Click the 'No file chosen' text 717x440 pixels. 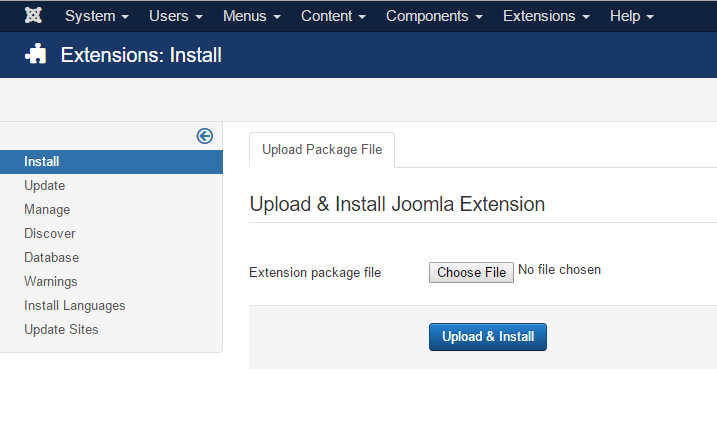pyautogui.click(x=559, y=269)
